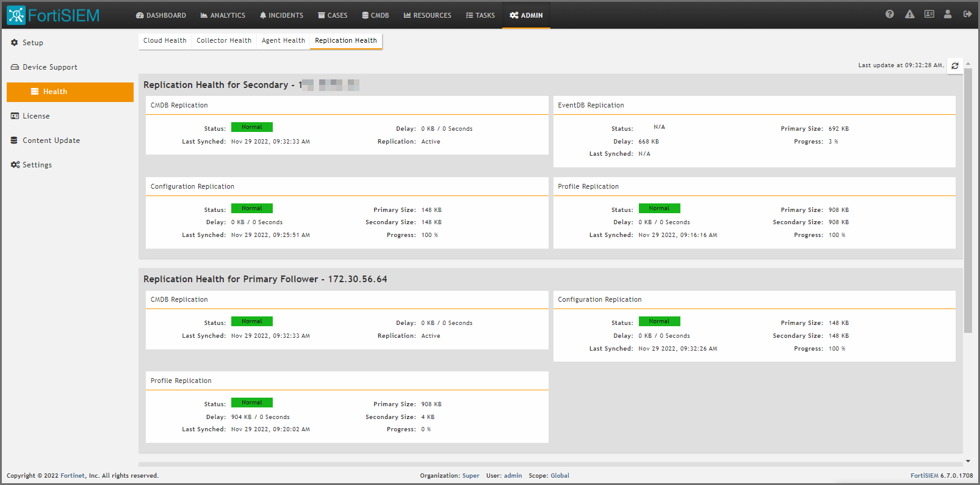
Task: Click EventDB Primary Size value "692 KB"
Action: pyautogui.click(x=838, y=129)
